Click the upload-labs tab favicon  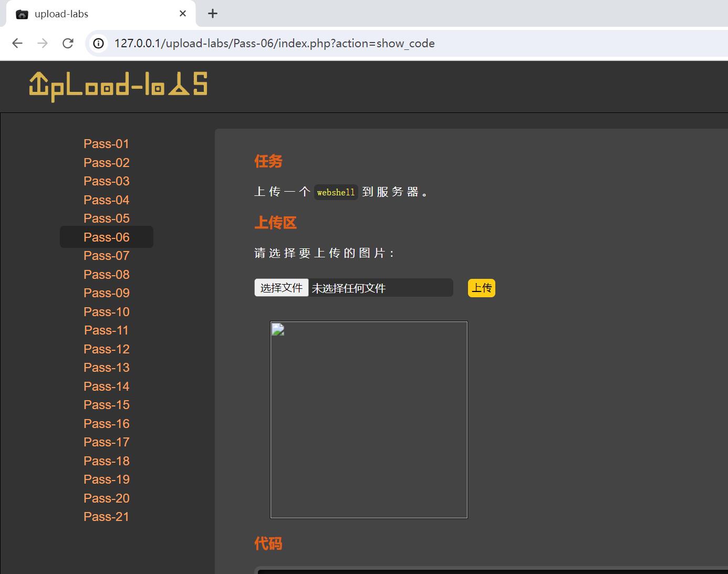[22, 14]
